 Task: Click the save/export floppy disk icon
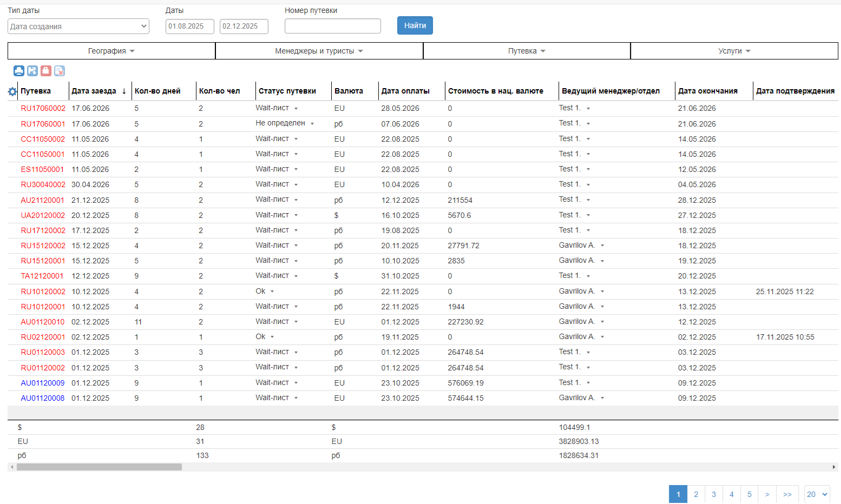[32, 71]
